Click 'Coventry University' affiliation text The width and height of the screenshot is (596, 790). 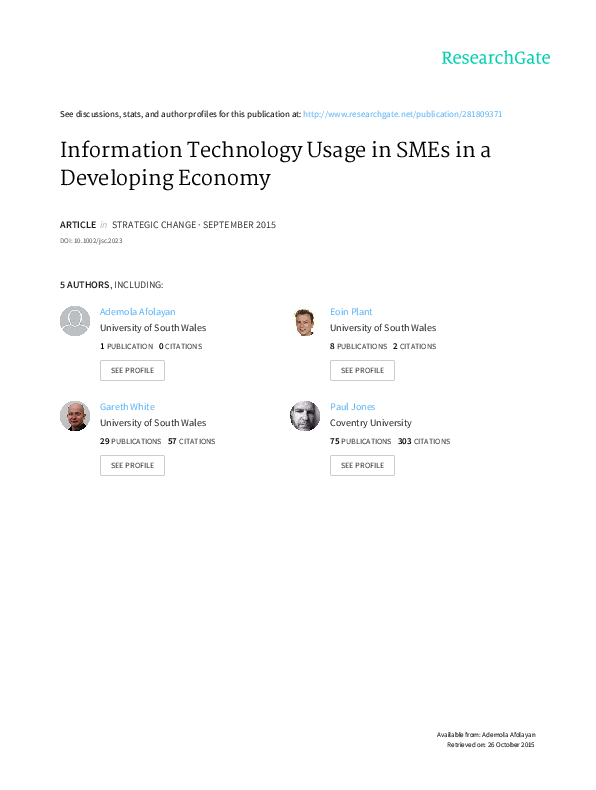coord(371,423)
